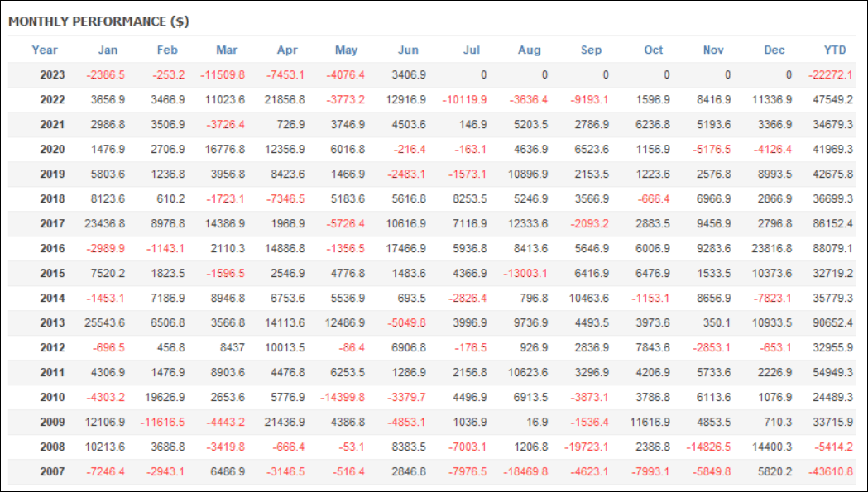Viewport: 868px width, 492px height.
Task: Select the 2010 May value -14399.8
Action: [343, 398]
